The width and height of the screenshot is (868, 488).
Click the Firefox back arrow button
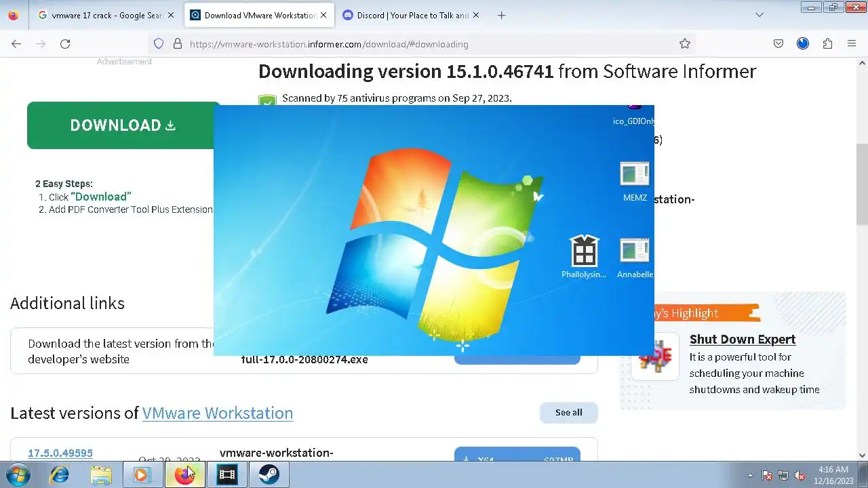tap(16, 43)
